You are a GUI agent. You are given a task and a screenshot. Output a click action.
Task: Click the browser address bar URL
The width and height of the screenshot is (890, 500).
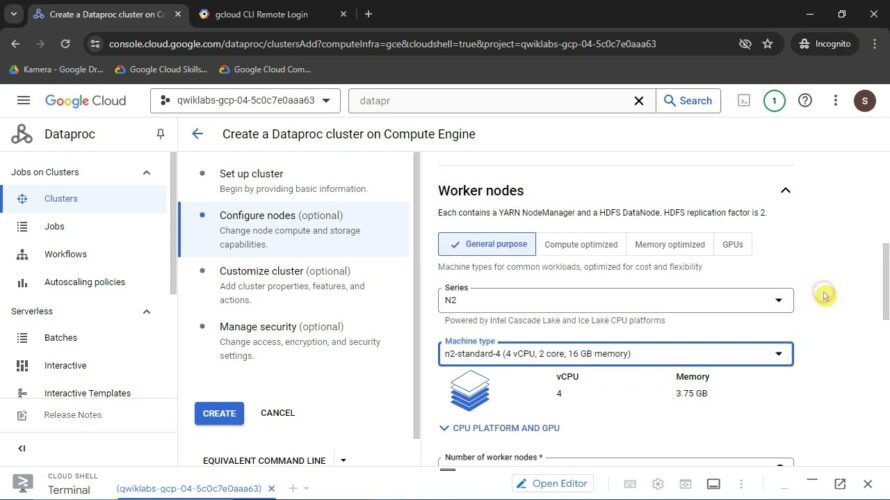point(383,44)
